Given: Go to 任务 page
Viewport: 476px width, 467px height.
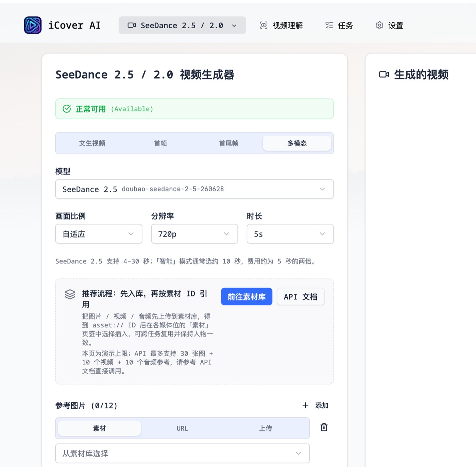Looking at the screenshot, I should click(339, 25).
